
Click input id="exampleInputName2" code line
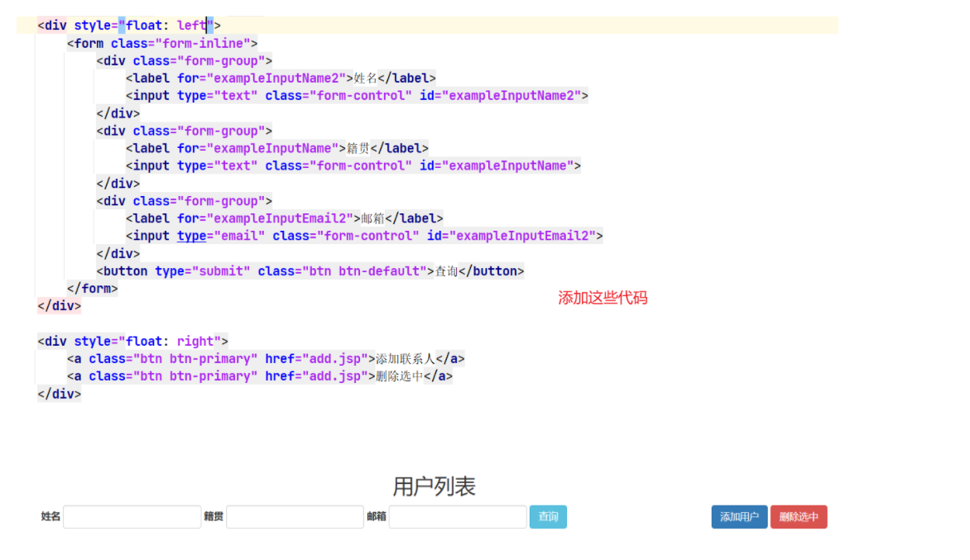pyautogui.click(x=357, y=96)
